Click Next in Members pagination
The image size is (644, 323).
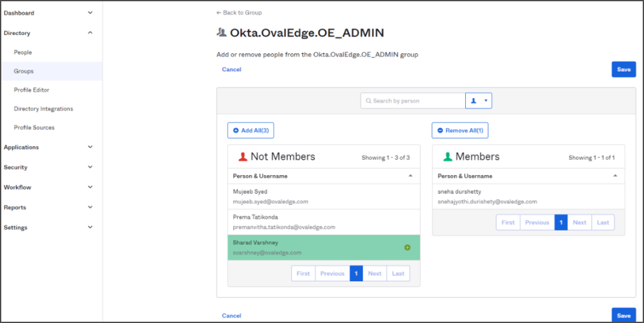click(x=579, y=222)
